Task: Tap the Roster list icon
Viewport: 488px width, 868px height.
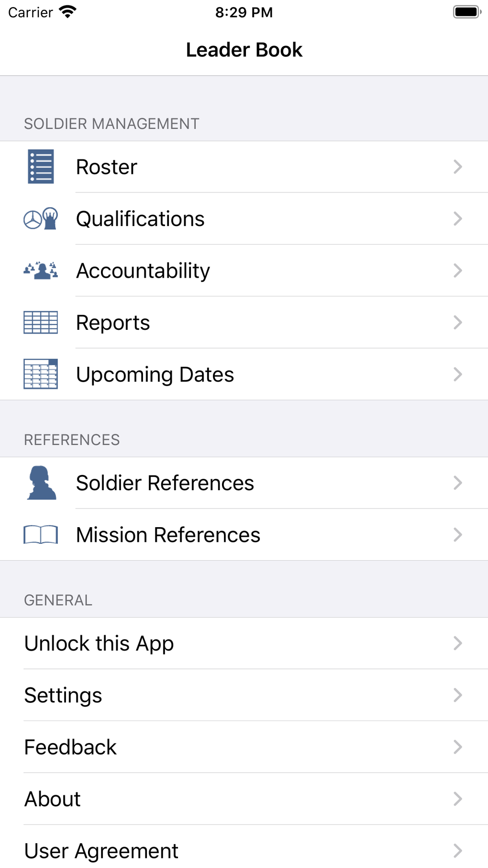Action: tap(41, 167)
